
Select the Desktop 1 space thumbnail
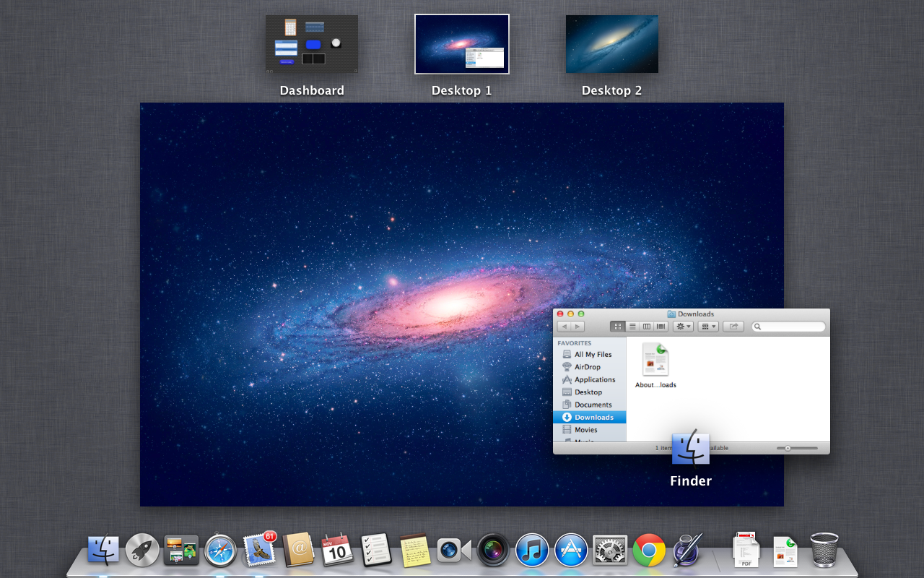tap(462, 44)
